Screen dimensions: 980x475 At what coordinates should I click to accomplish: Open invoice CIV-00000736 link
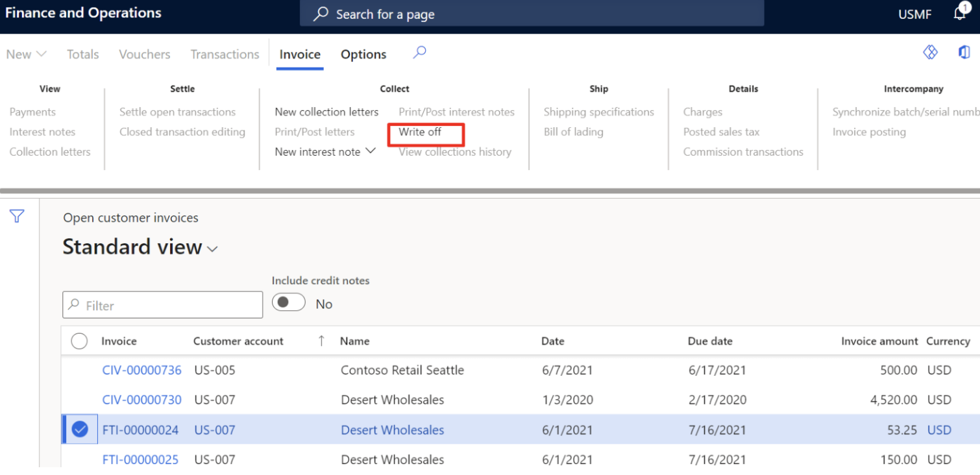(141, 370)
